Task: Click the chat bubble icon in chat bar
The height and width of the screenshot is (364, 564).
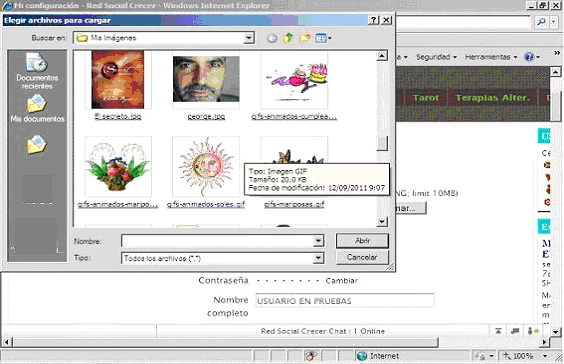Action: (515, 331)
